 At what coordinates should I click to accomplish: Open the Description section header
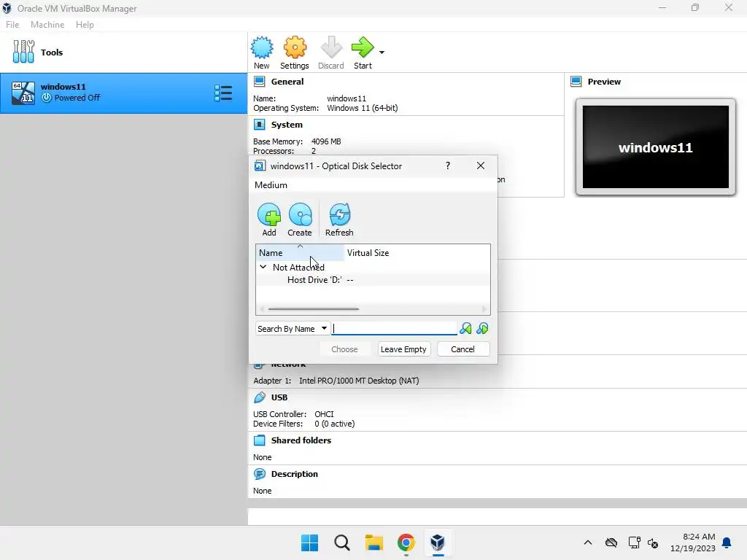coord(295,474)
